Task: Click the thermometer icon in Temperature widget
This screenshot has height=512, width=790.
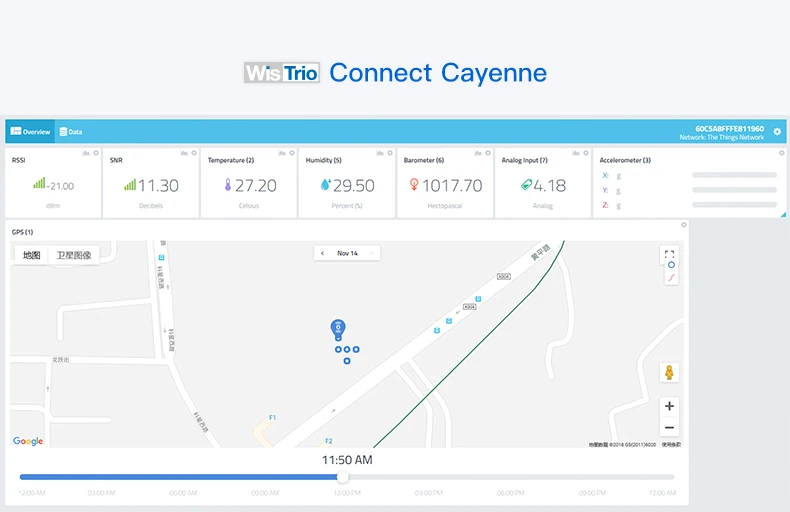Action: coord(228,185)
